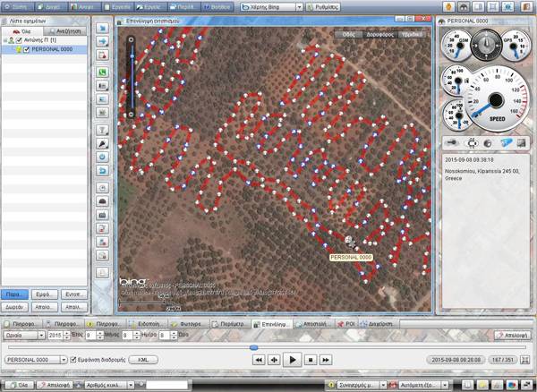Open the PERSONAL 0000 vehicle dropdown

click(62, 359)
